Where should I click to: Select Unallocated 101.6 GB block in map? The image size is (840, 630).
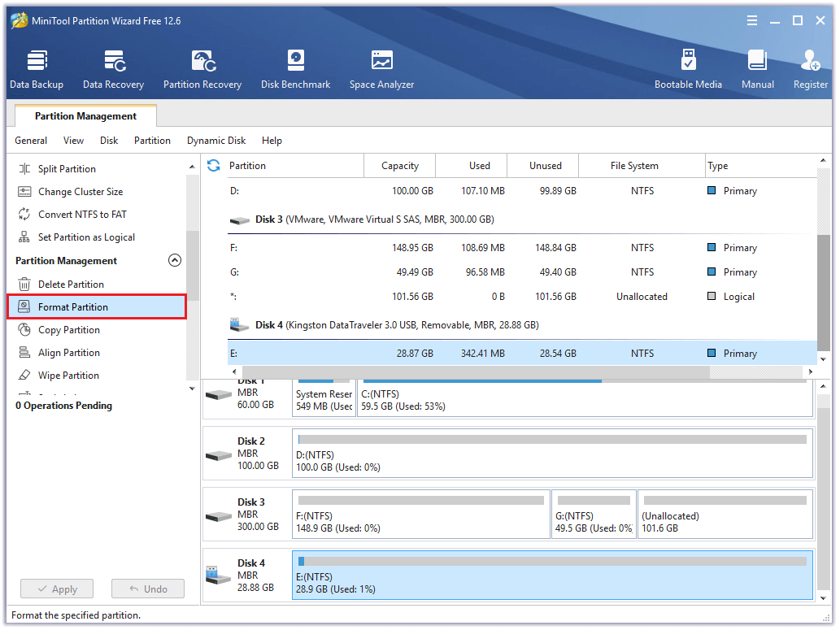(725, 515)
